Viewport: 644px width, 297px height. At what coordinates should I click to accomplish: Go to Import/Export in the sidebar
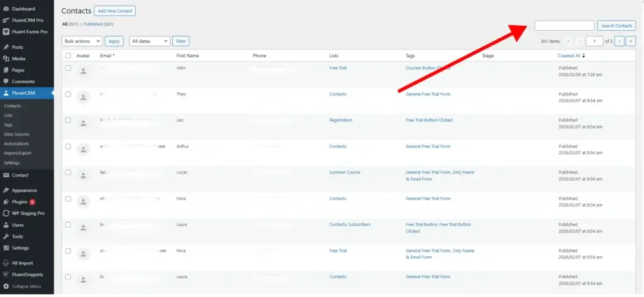pos(17,153)
